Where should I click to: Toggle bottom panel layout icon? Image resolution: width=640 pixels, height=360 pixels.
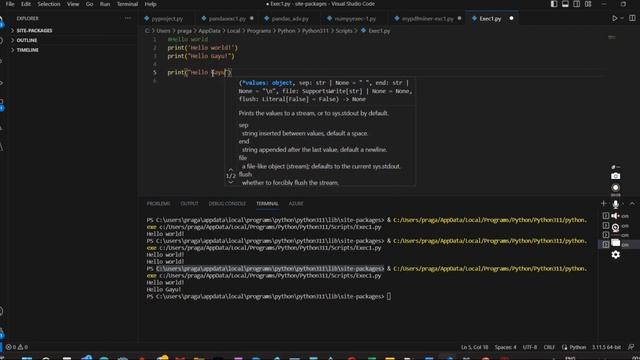[x=565, y=4]
